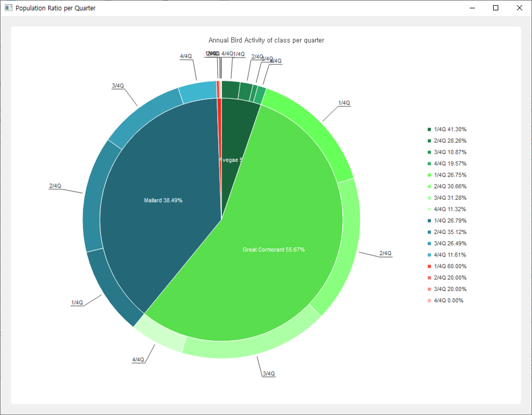Click the chart title text

[x=266, y=40]
